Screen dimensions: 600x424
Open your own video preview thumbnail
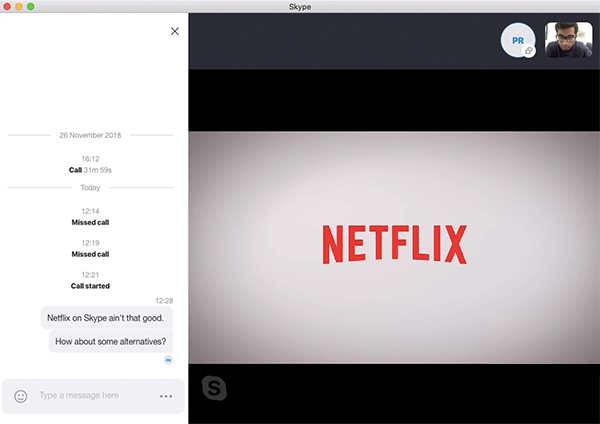point(569,40)
